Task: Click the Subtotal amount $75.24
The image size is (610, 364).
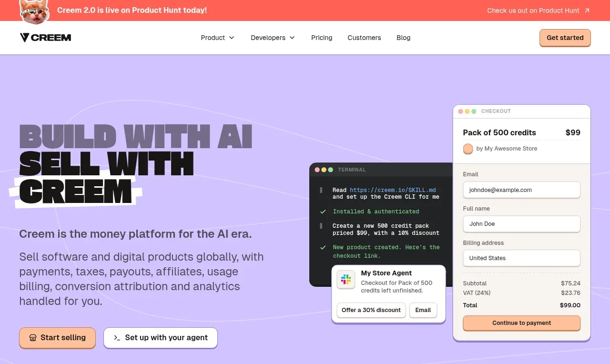Action: click(x=570, y=283)
